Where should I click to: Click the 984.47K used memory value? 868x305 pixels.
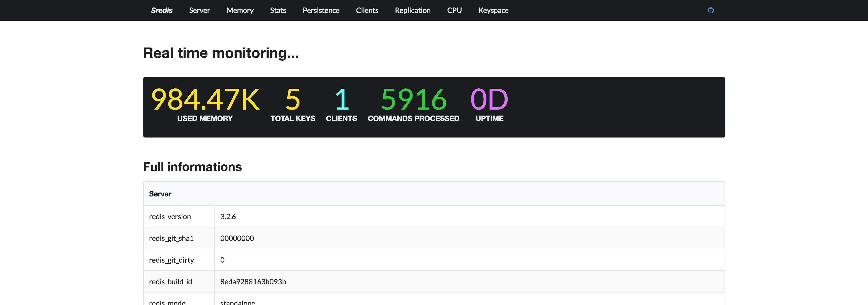205,100
